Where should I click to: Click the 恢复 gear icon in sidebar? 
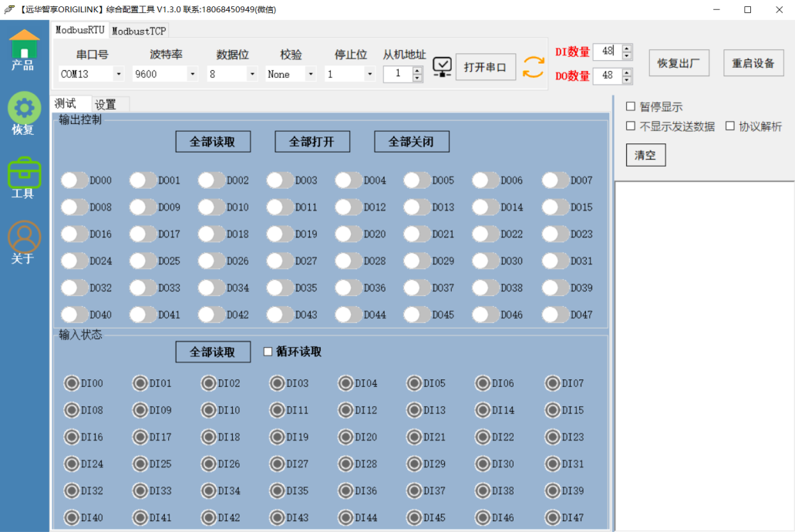24,108
